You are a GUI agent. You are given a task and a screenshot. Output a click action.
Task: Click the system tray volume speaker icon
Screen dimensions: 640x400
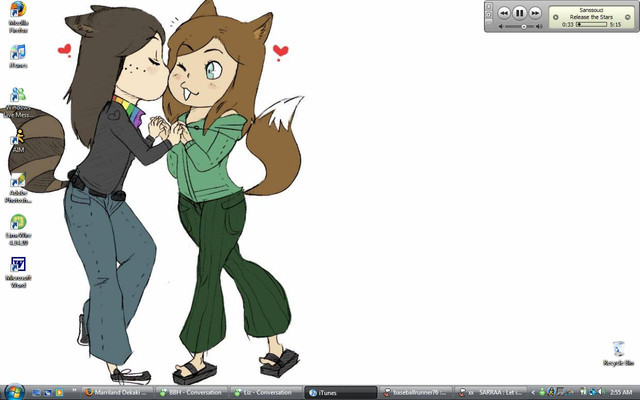click(602, 392)
